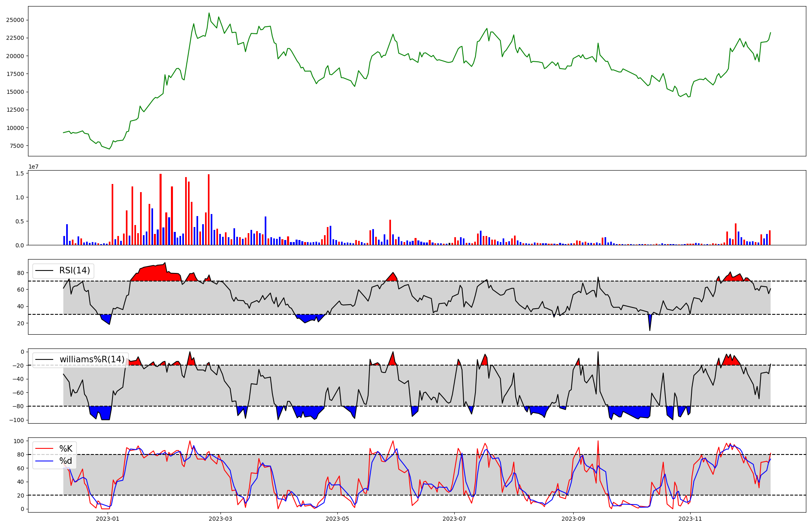Click the %K legend label
The height and width of the screenshot is (528, 812).
coord(66,448)
